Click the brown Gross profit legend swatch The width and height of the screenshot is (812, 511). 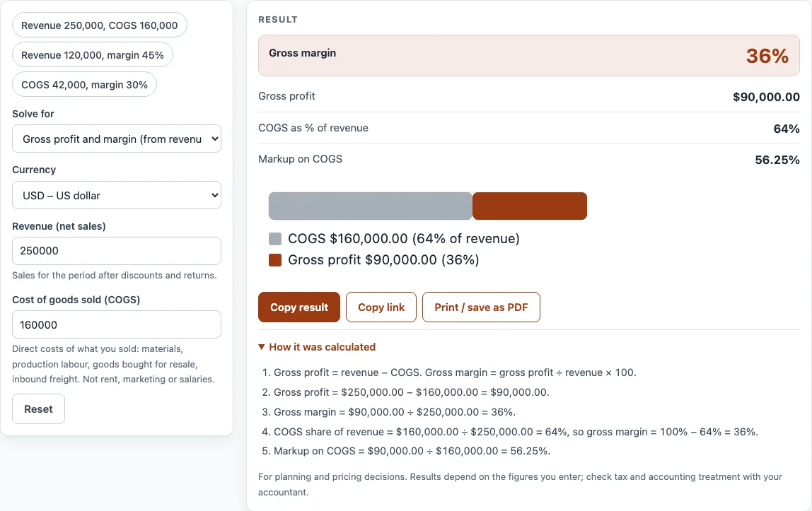point(275,259)
